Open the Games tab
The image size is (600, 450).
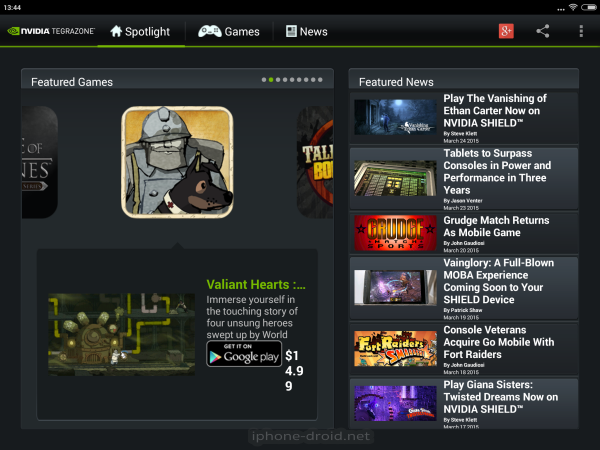(x=229, y=31)
